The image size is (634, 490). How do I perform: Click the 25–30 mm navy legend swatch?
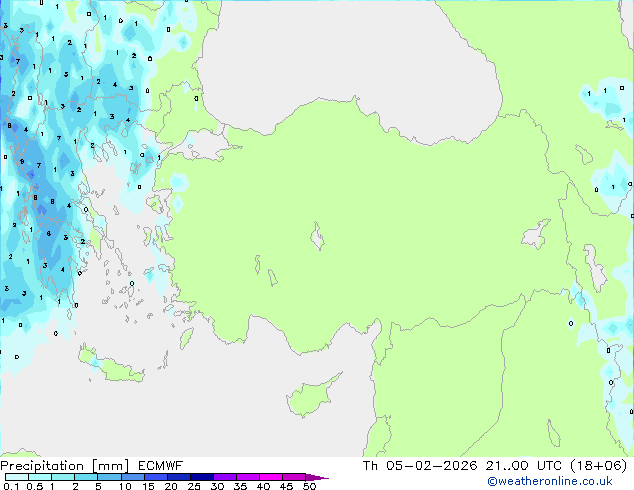[x=201, y=477]
